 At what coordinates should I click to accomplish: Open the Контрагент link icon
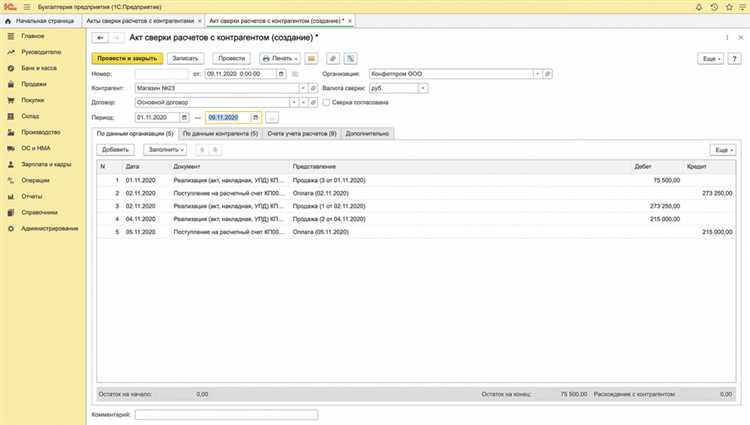(x=313, y=88)
